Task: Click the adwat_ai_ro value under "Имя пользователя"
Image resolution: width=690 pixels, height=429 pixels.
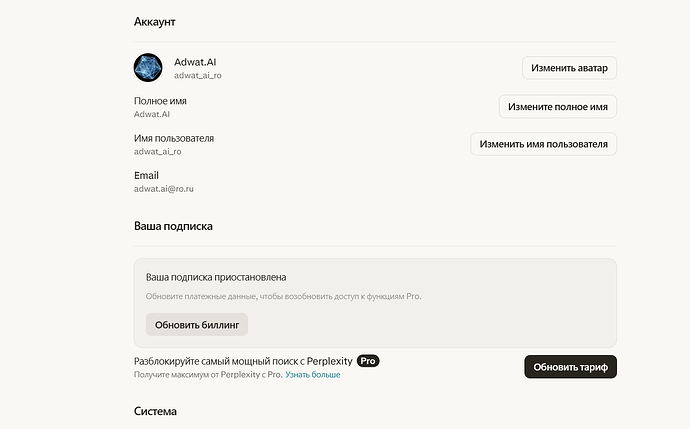Action: (x=157, y=152)
